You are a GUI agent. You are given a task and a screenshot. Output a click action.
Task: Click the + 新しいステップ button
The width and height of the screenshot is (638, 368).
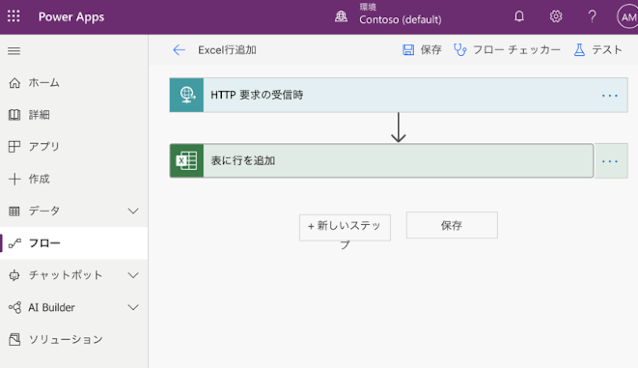click(345, 228)
